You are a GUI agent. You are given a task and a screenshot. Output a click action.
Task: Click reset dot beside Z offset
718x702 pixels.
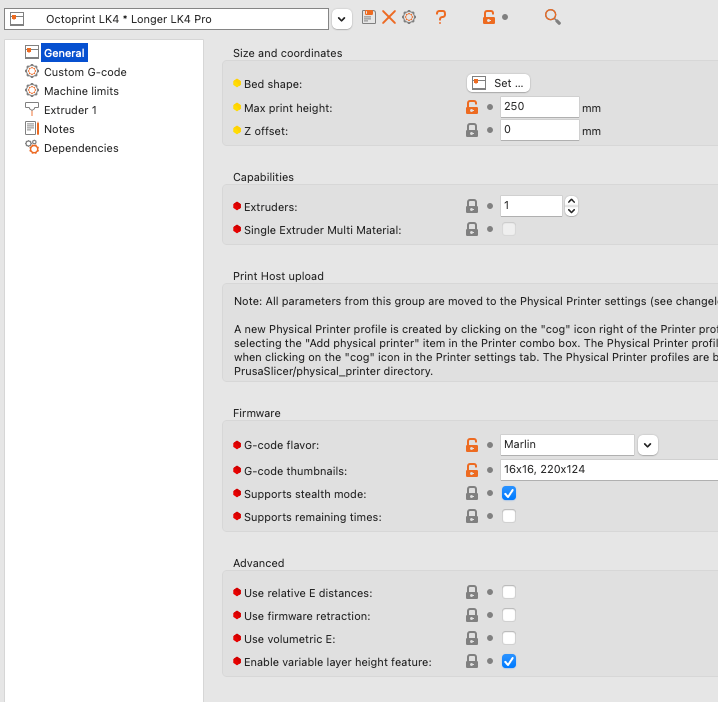coord(490,130)
